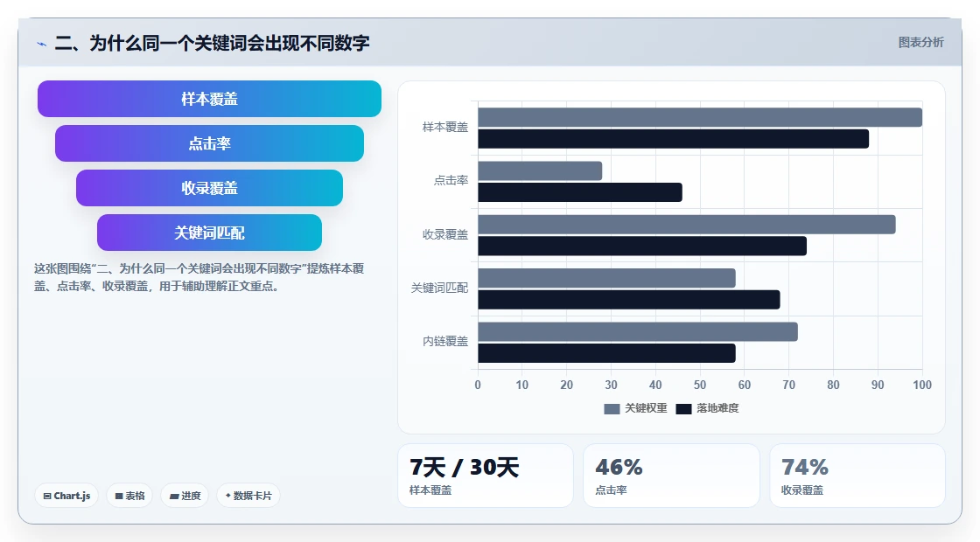Toggle the 关键权重 legend series

635,408
